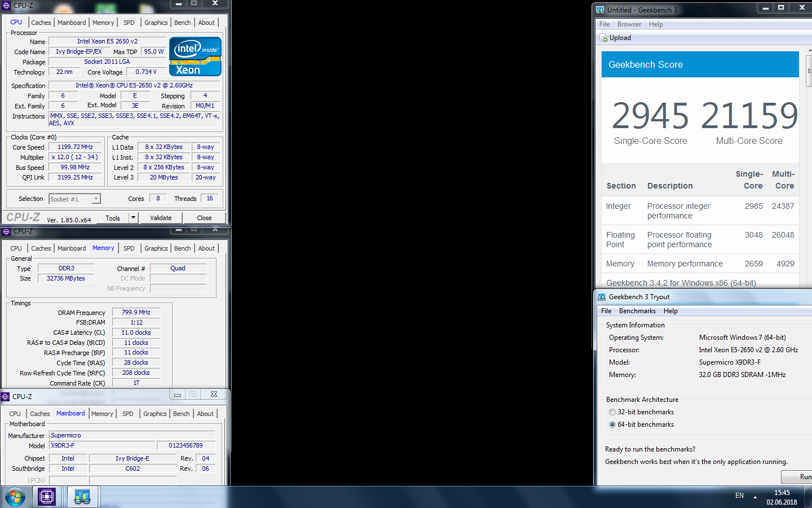The image size is (812, 508).
Task: Click the Geekbench 3 Tryout title icon
Action: click(x=602, y=297)
